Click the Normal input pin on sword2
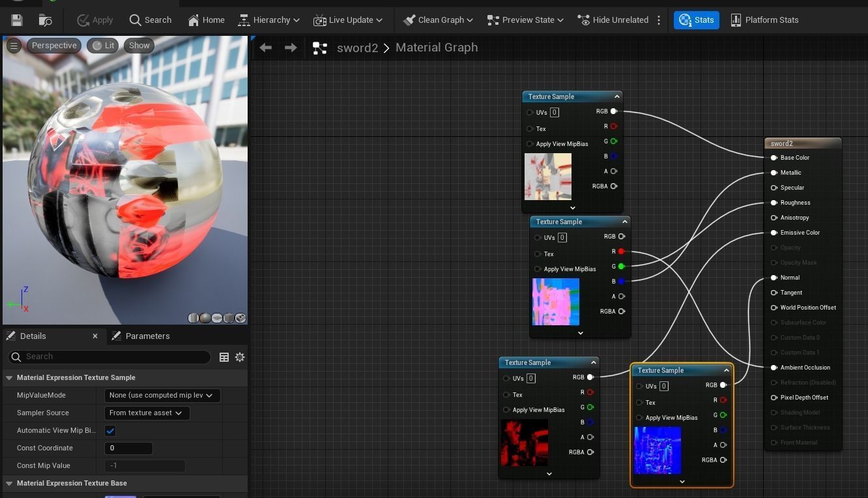 click(774, 278)
